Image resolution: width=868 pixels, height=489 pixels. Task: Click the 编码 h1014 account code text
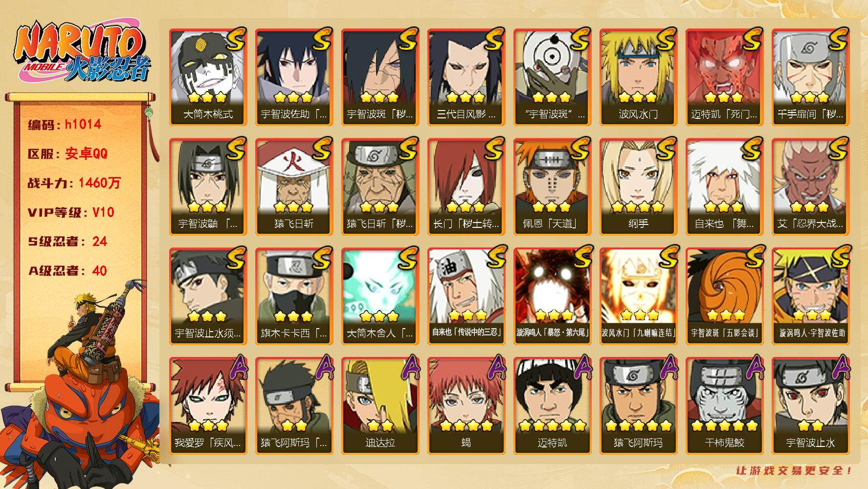65,125
